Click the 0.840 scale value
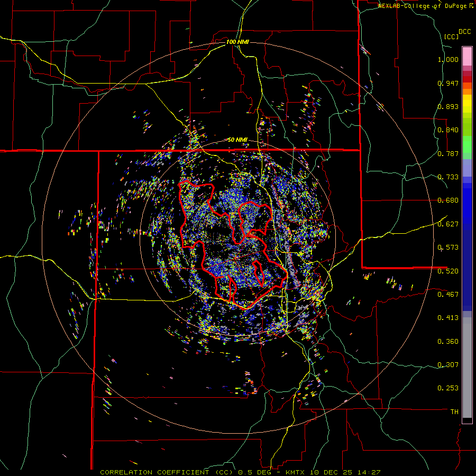 click(448, 130)
